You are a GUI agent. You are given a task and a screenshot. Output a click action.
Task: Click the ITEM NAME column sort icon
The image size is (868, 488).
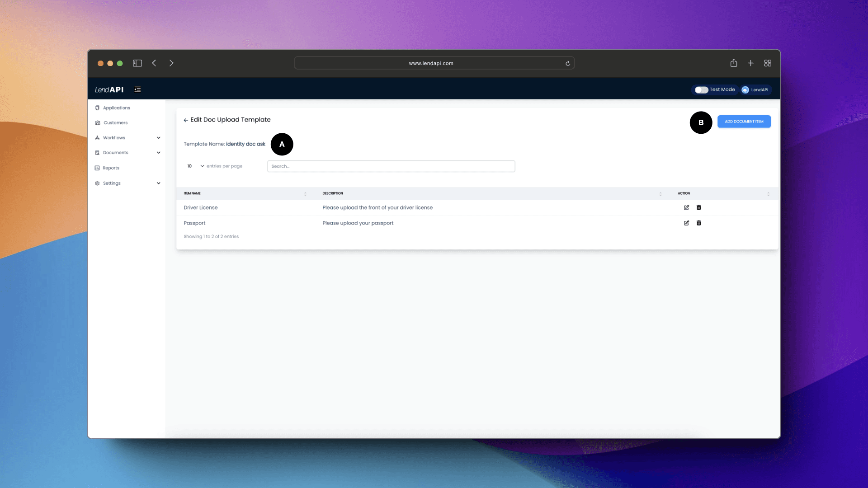(x=304, y=193)
